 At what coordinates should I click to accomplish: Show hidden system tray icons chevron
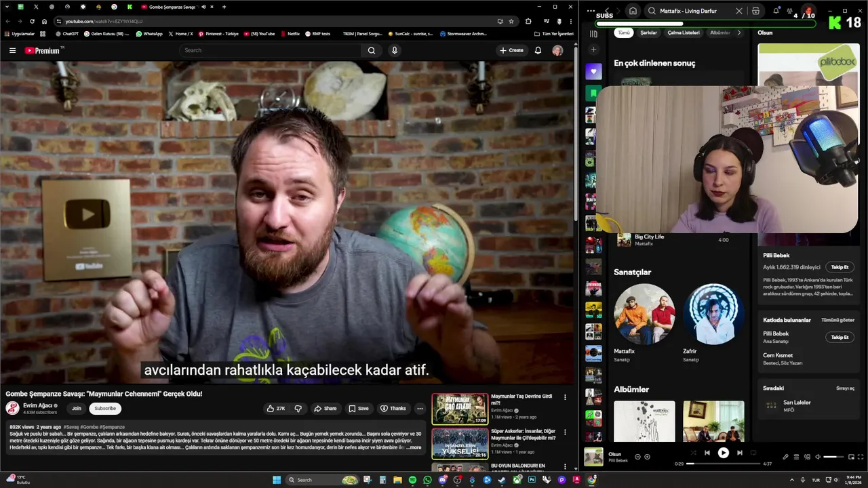point(791,480)
